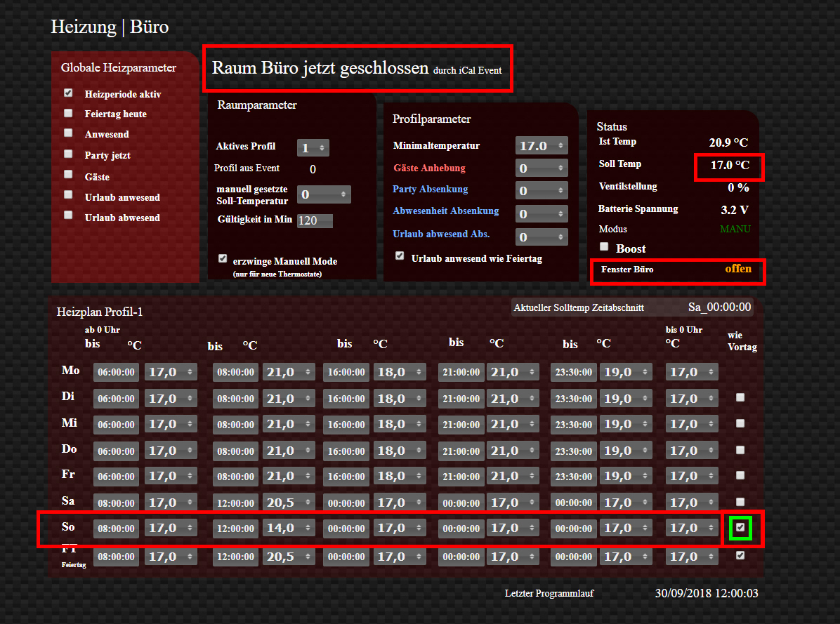Tick the Anwesend checkbox

coord(68,133)
